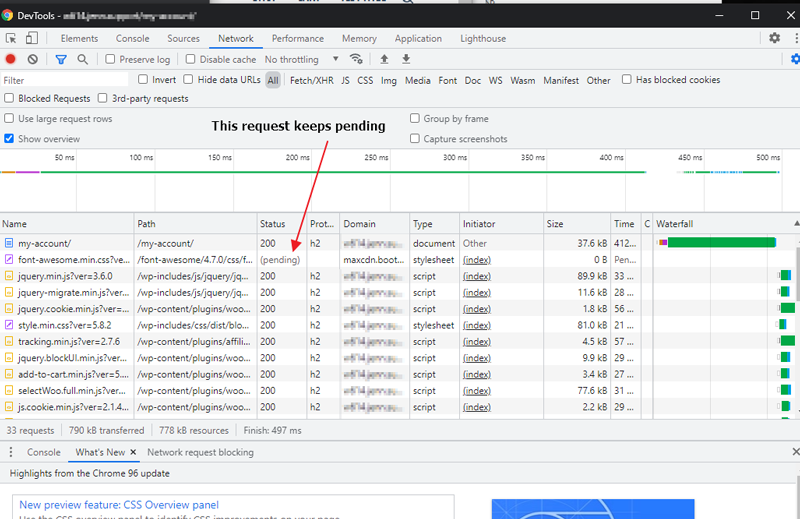Open New preview feature: CSS Overview panel link

coord(119,505)
